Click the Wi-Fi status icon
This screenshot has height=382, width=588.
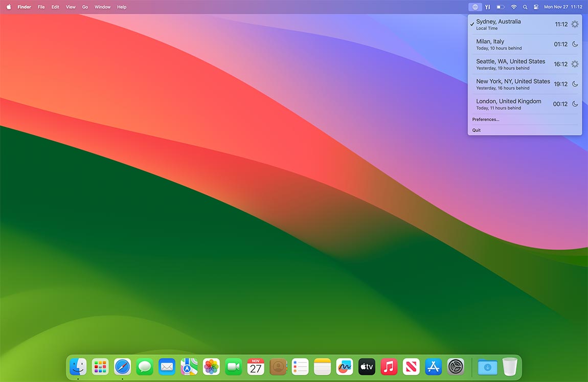[x=513, y=7]
